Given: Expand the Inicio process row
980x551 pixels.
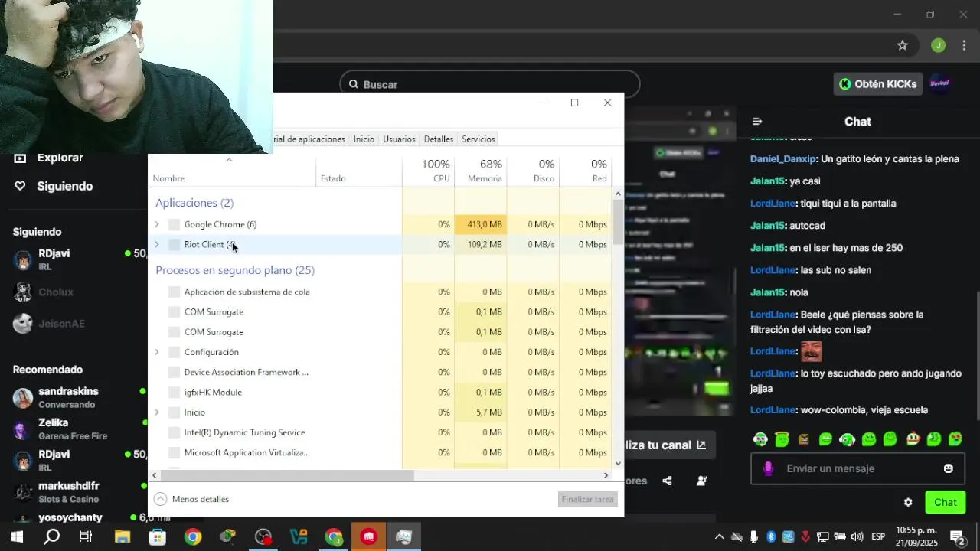Looking at the screenshot, I should click(157, 412).
